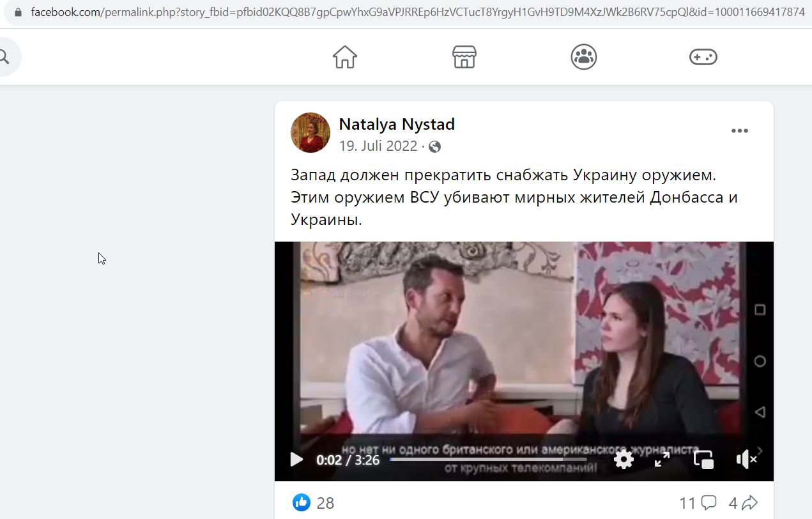Viewport: 812px width, 519px height.
Task: Open the Gaming controller icon
Action: 703,57
